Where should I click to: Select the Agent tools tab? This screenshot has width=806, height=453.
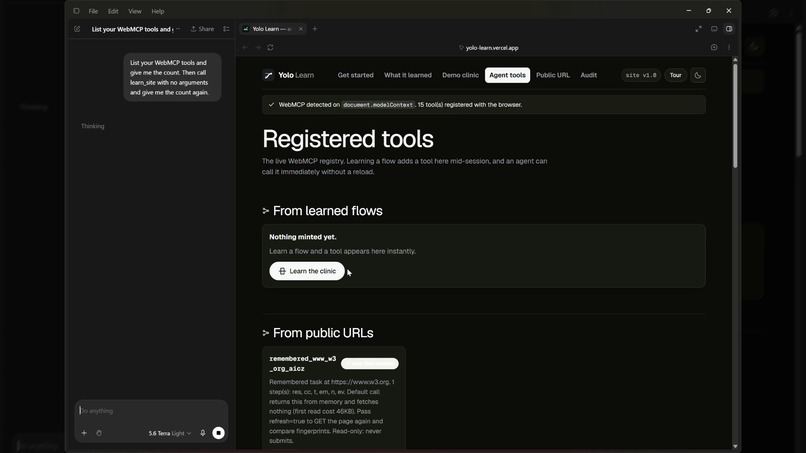click(x=507, y=75)
